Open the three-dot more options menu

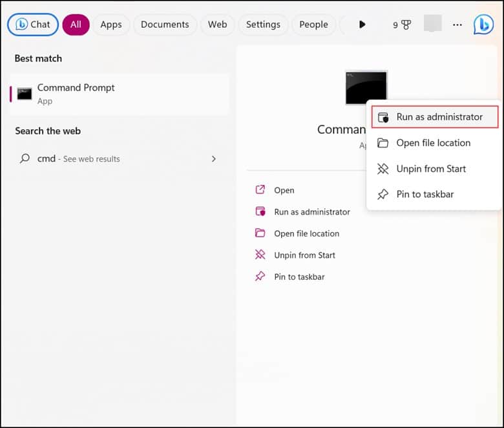coord(457,25)
